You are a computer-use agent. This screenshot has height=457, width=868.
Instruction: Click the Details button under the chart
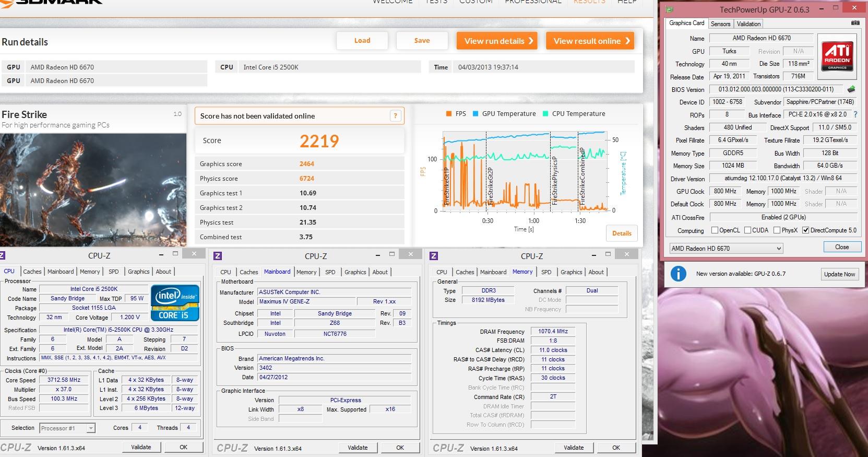[622, 233]
